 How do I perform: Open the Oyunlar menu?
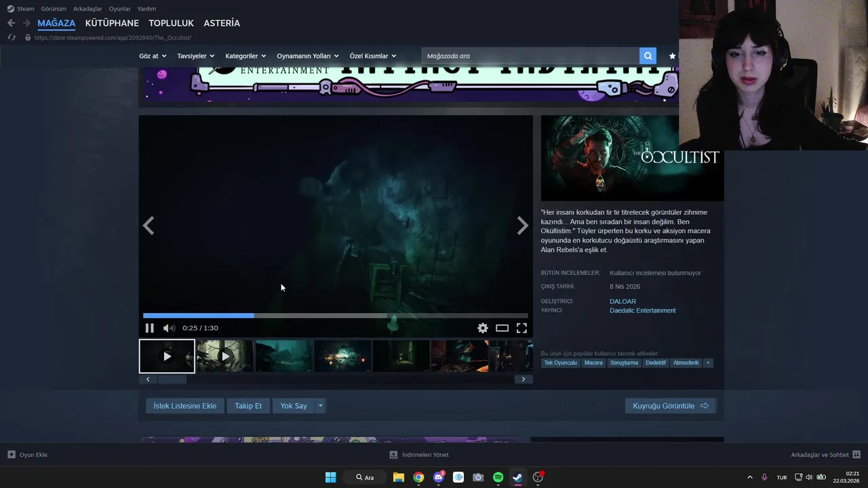tap(120, 9)
